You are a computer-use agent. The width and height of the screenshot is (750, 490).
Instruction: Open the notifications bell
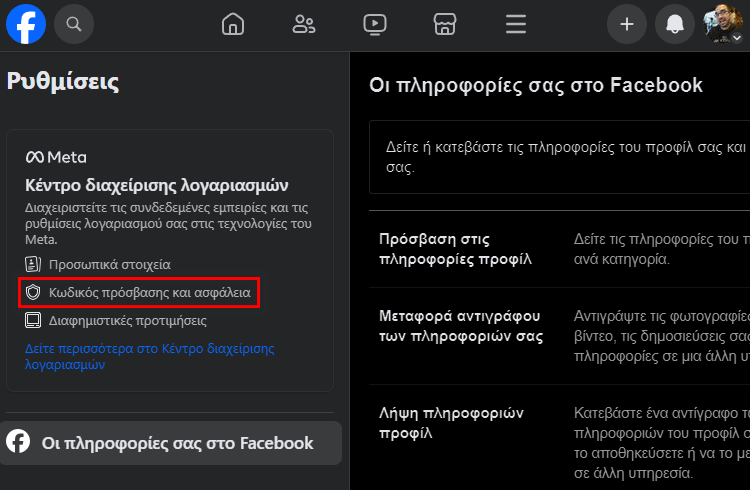[x=675, y=24]
